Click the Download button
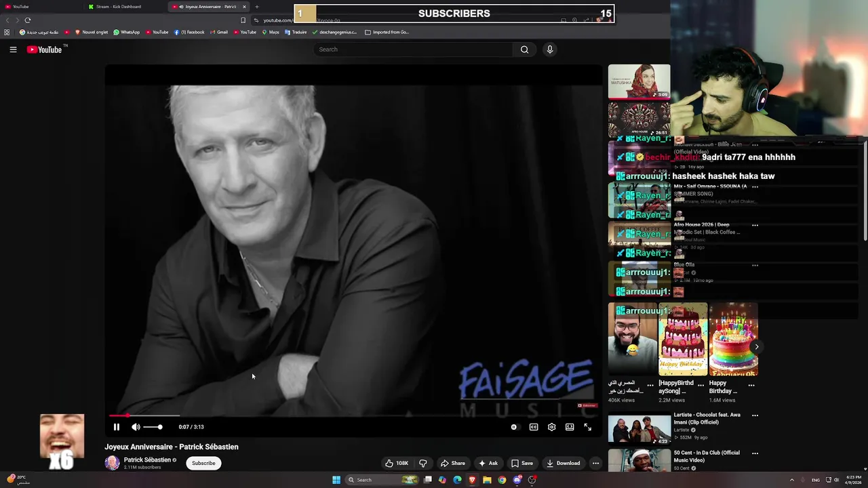The height and width of the screenshot is (488, 868). point(564,463)
